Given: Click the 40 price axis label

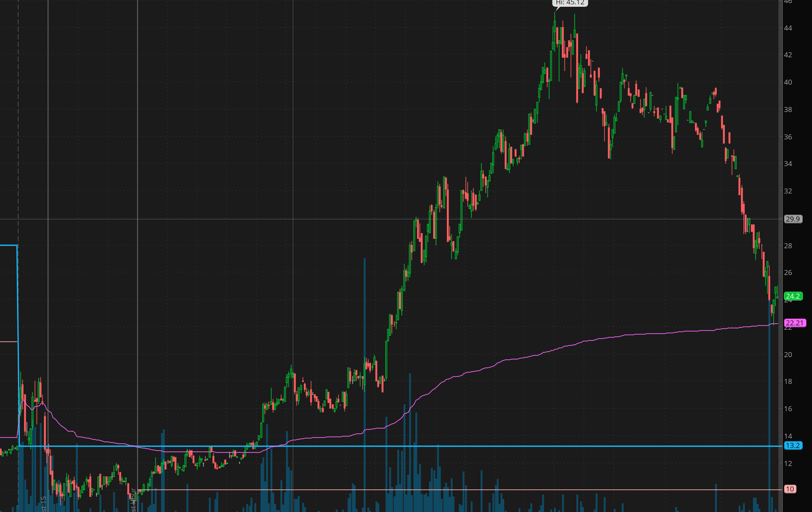Looking at the screenshot, I should tap(788, 82).
